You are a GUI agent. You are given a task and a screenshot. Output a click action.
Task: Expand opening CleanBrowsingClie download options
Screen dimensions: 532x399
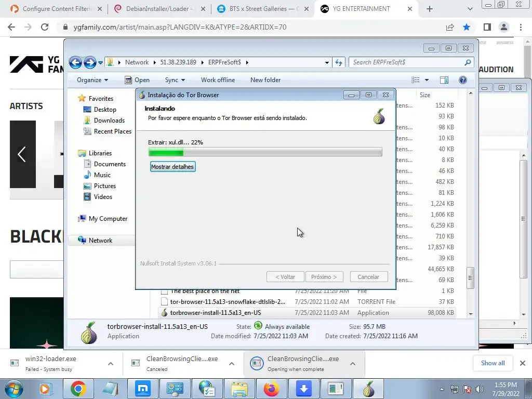353,364
